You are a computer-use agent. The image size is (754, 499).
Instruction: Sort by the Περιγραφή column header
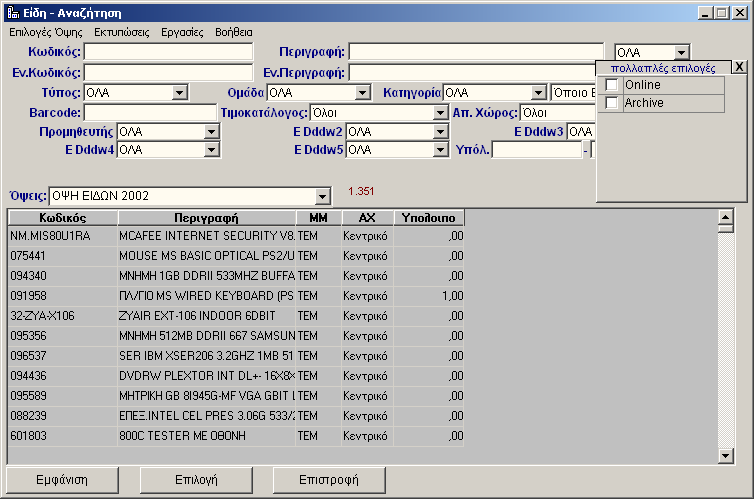coord(205,217)
